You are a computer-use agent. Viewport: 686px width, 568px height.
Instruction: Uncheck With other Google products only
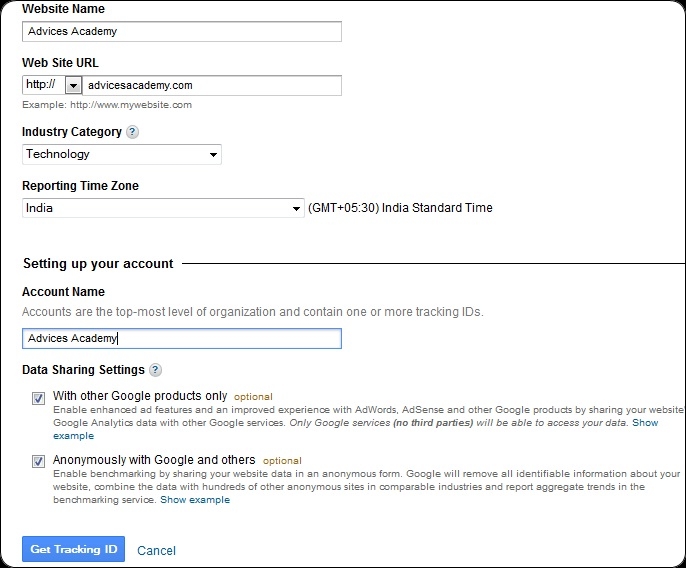coord(38,398)
